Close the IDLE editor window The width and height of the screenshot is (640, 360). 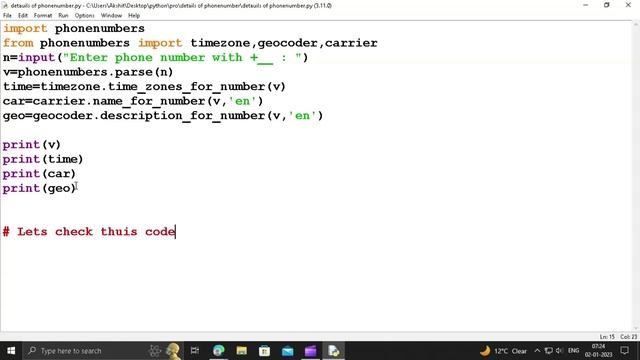click(628, 5)
